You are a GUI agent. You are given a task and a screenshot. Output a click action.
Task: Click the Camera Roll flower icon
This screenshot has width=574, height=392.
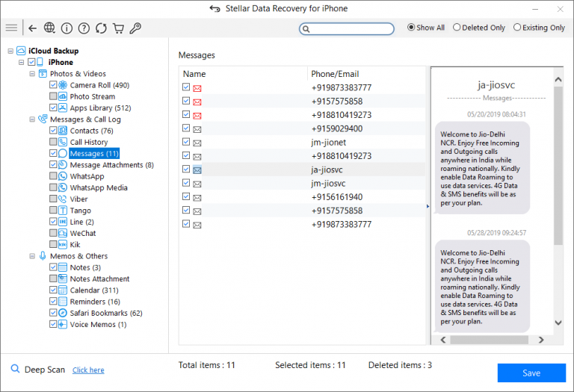63,85
